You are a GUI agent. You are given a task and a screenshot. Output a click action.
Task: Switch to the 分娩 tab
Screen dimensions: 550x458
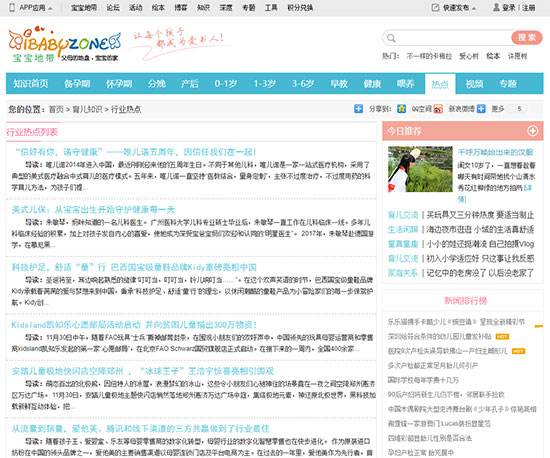156,83
